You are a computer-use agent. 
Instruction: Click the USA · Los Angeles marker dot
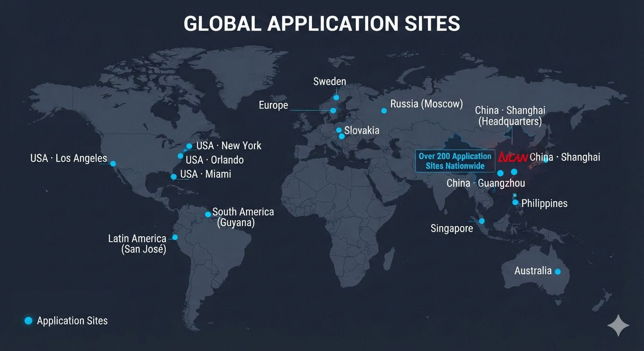point(113,163)
